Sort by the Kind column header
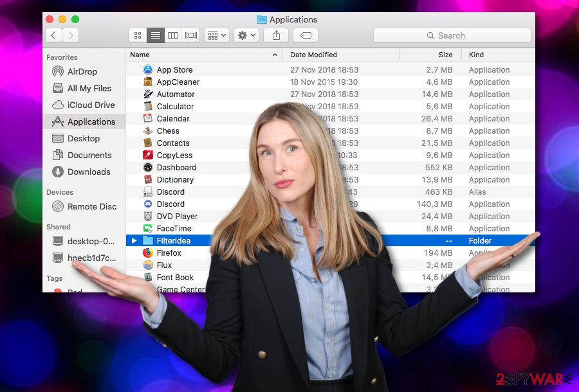The width and height of the screenshot is (579, 392). 498,55
